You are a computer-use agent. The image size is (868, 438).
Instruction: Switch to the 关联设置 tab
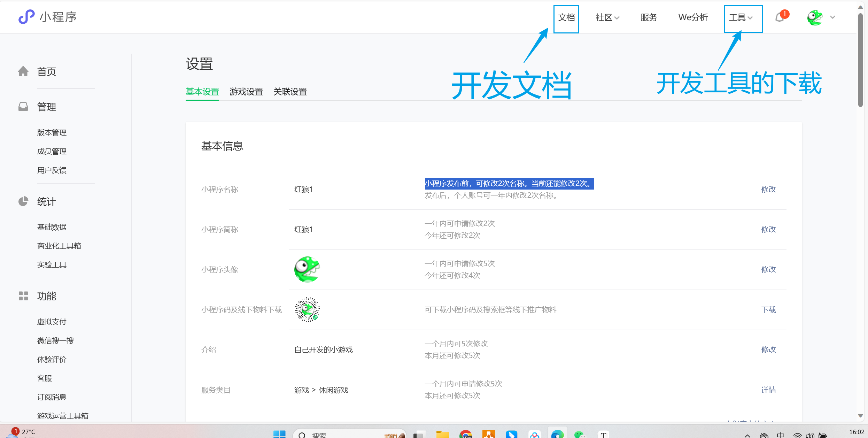[290, 92]
